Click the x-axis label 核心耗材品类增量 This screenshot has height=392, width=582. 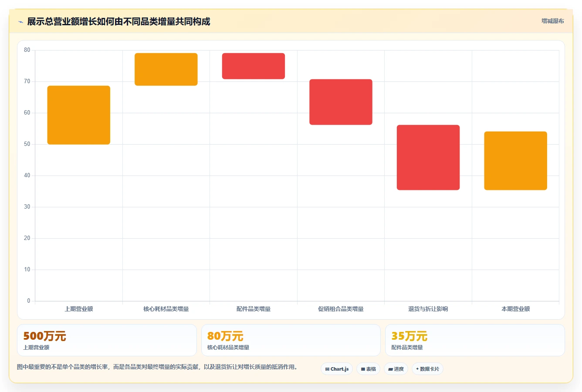pos(166,309)
